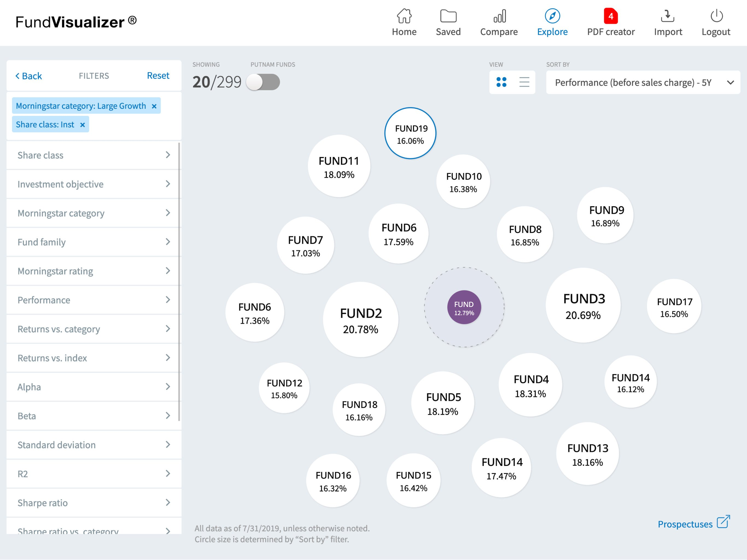
Task: Click Reset to clear filters
Action: (158, 76)
